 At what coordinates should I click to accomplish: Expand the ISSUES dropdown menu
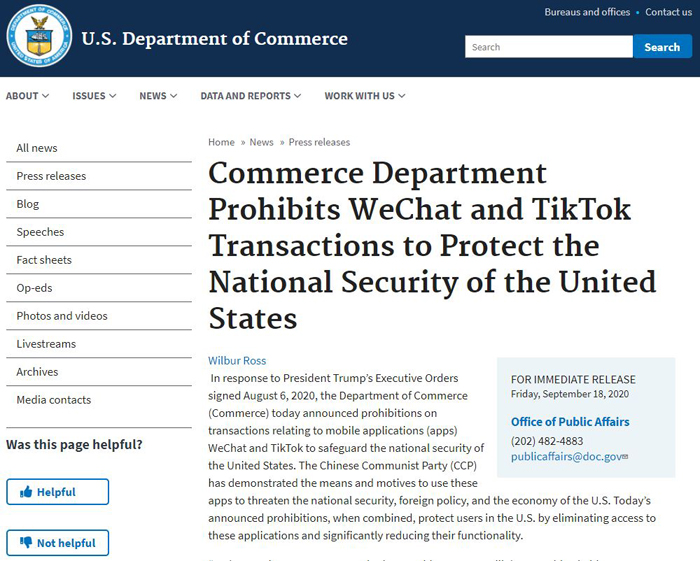94,96
